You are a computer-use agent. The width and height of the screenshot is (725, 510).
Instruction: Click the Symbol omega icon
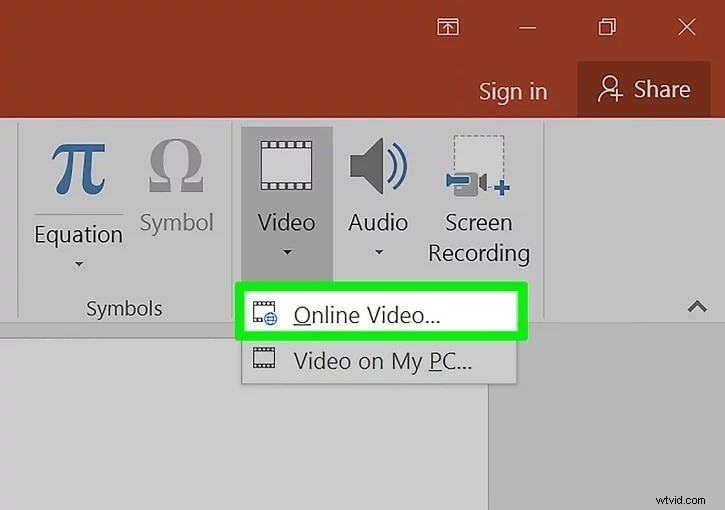(x=176, y=166)
